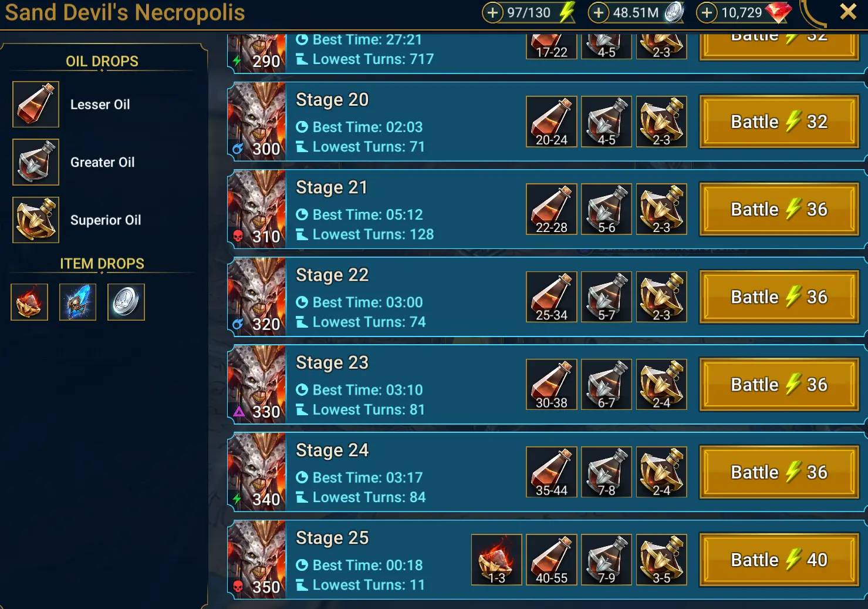
Task: Select the Lesser Oil icon in Oil Drops
Action: (36, 105)
